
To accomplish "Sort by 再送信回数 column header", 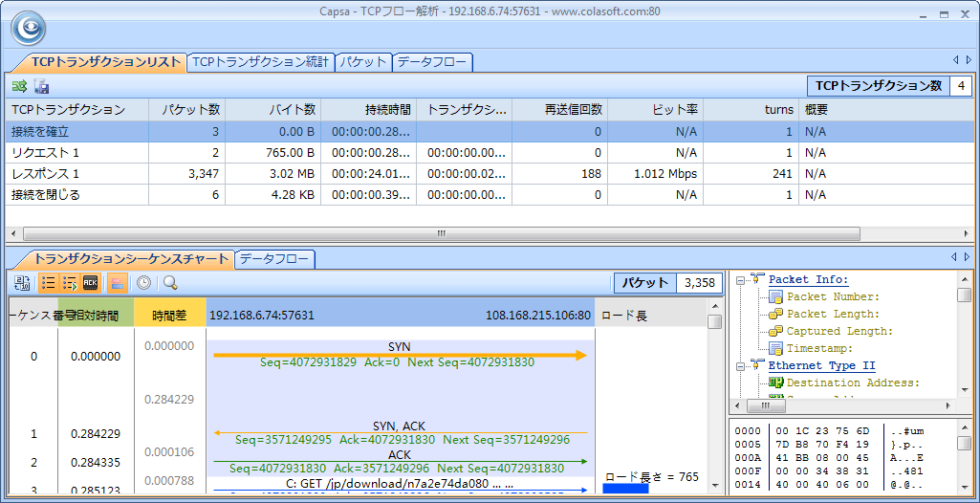I will (559, 110).
